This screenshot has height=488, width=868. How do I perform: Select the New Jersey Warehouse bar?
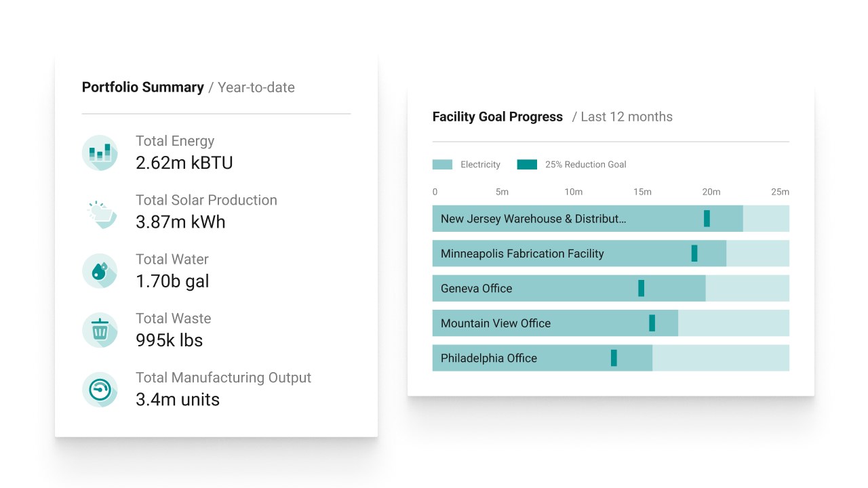[587, 219]
